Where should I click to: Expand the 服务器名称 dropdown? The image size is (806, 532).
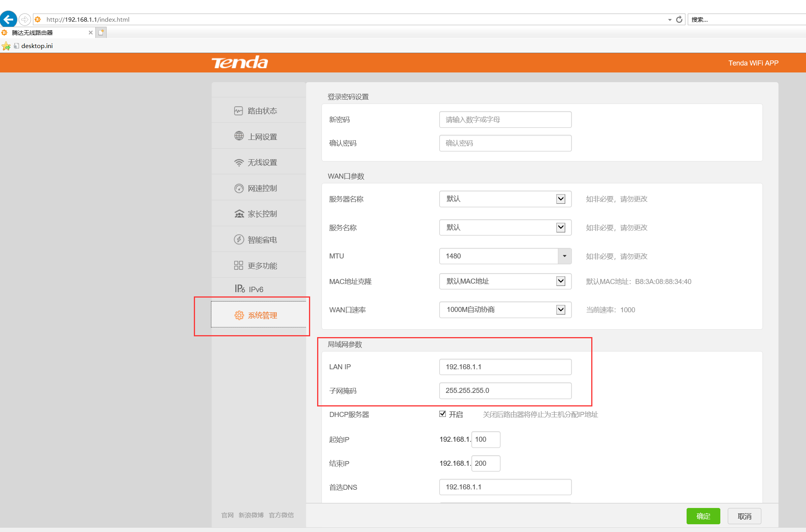click(561, 199)
